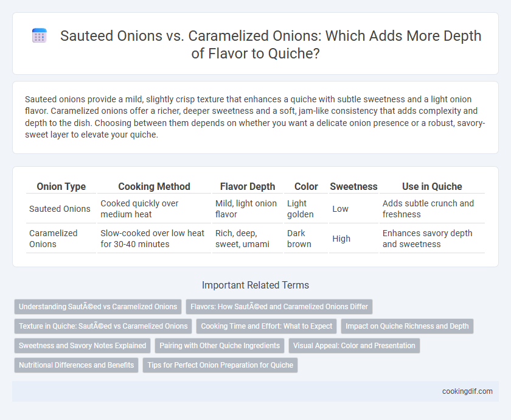Image resolution: width=511 pixels, height=420 pixels.
Task: Click Impact on Quiche Richness and Depth
Action: pyautogui.click(x=407, y=326)
